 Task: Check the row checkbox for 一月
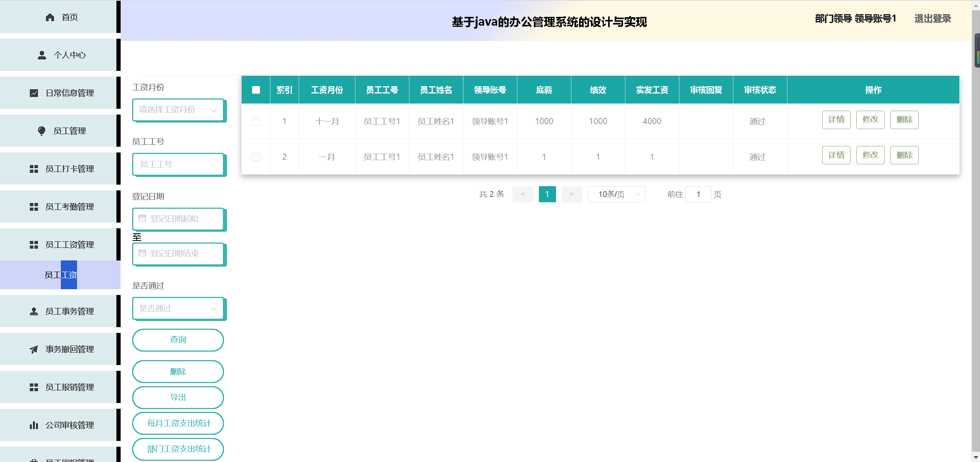click(x=256, y=157)
